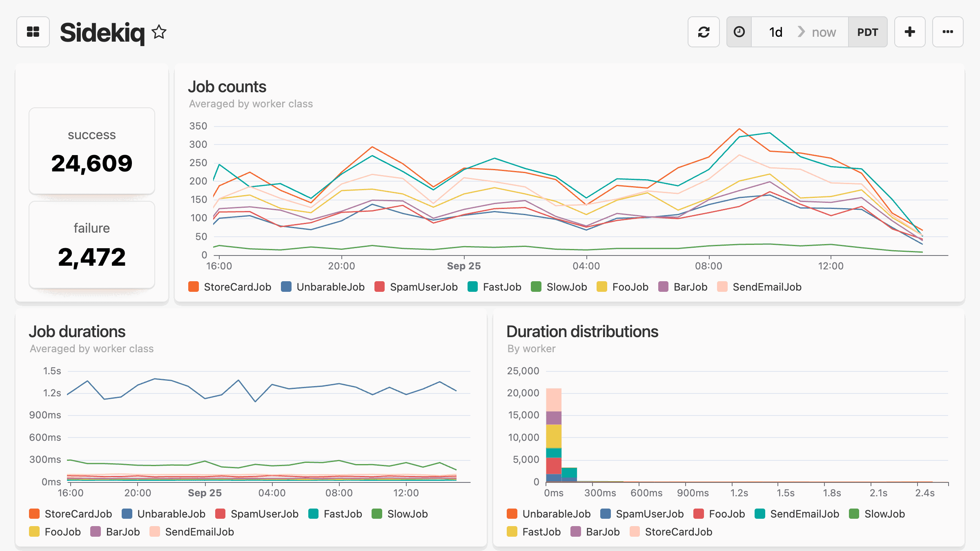
Task: Select the success count tile
Action: click(x=92, y=151)
